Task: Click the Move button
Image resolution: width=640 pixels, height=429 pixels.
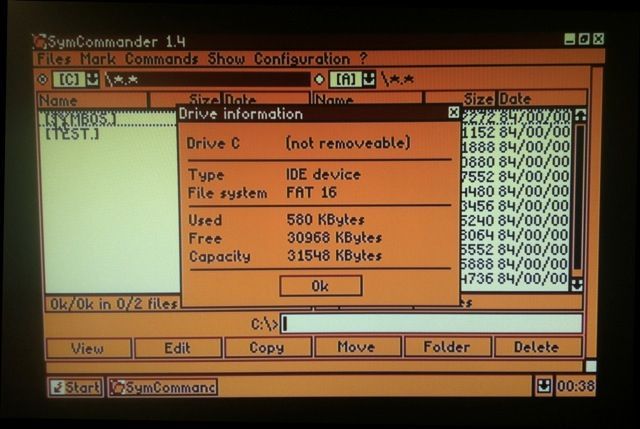Action: 357,347
